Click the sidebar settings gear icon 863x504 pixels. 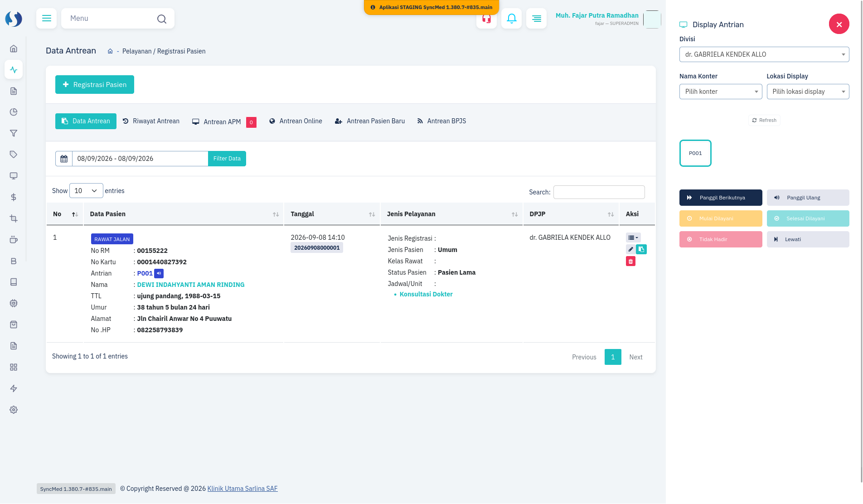coord(14,410)
